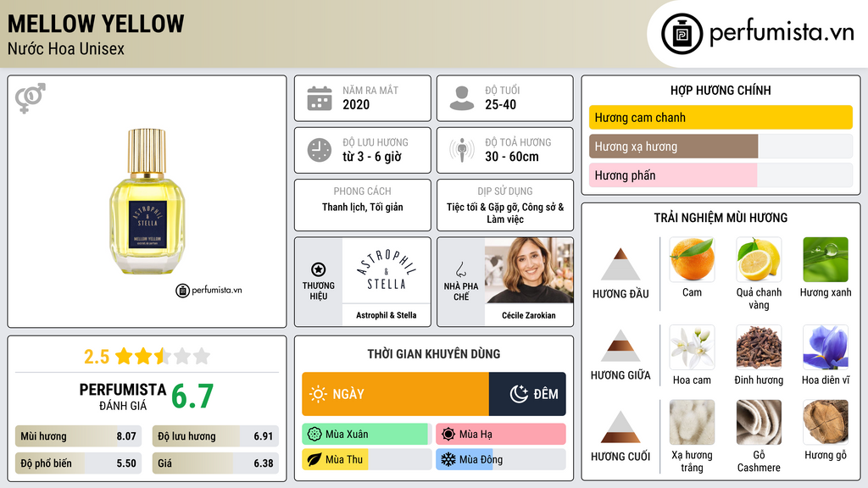Click the longevity value từ 3 - 6 giờ
The width and height of the screenshot is (868, 488).
click(372, 157)
